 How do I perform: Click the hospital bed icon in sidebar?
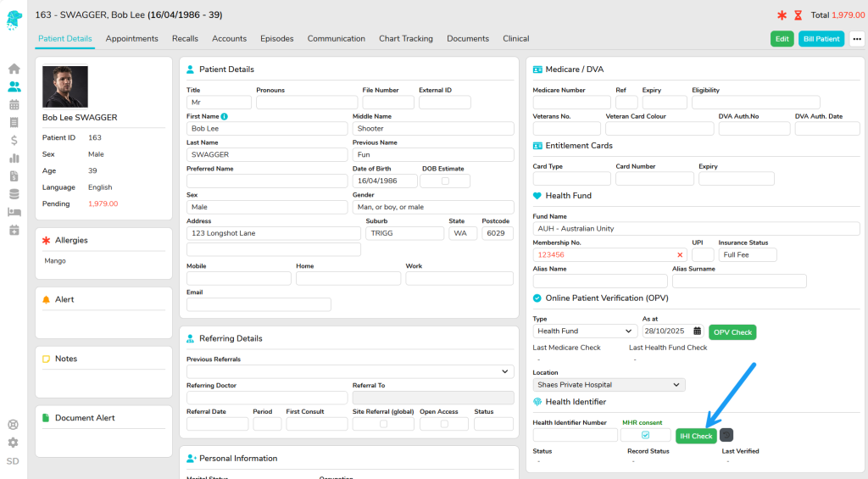14,212
